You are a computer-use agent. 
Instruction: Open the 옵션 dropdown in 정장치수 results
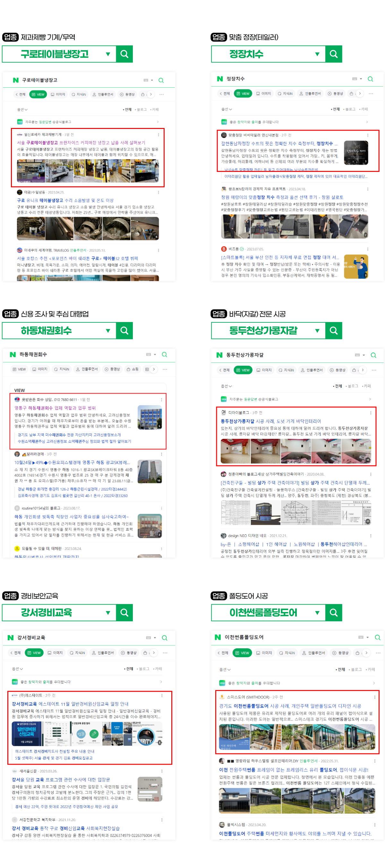227,109
